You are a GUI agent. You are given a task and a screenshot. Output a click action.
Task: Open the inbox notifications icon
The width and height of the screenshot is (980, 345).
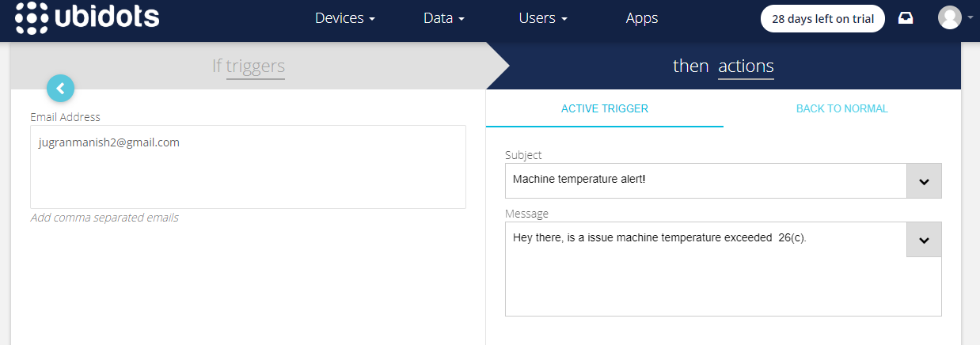point(906,18)
